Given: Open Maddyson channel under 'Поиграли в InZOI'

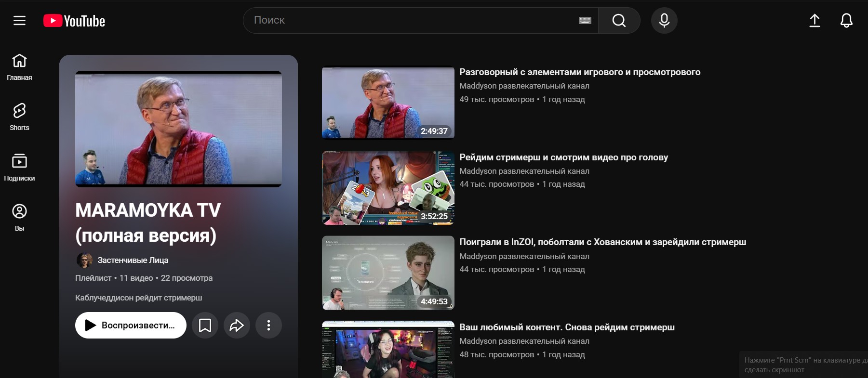Looking at the screenshot, I should coord(524,256).
